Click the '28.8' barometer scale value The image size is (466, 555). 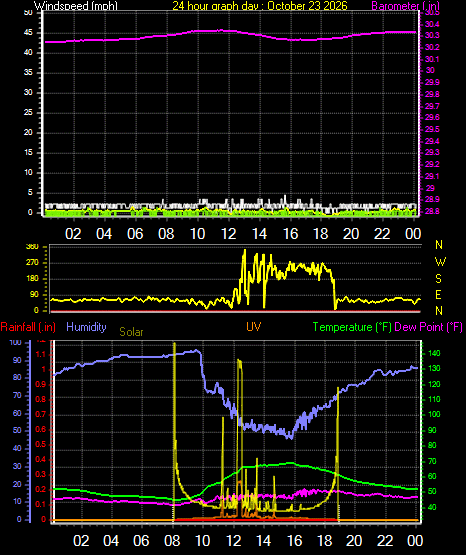point(432,211)
